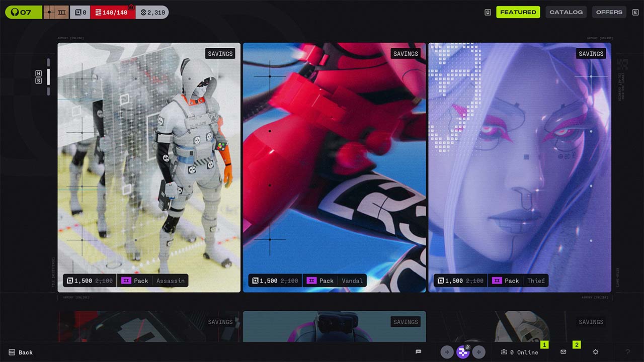The width and height of the screenshot is (644, 362).
Task: Open the Vandal pack card
Action: (334, 167)
